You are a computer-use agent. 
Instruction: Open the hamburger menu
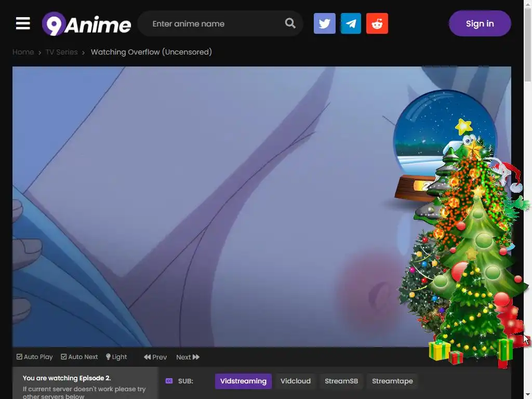[23, 23]
